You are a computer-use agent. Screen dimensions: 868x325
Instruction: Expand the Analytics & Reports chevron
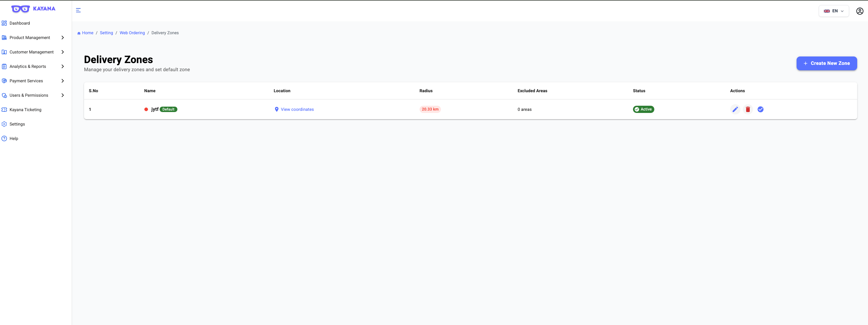(x=62, y=66)
